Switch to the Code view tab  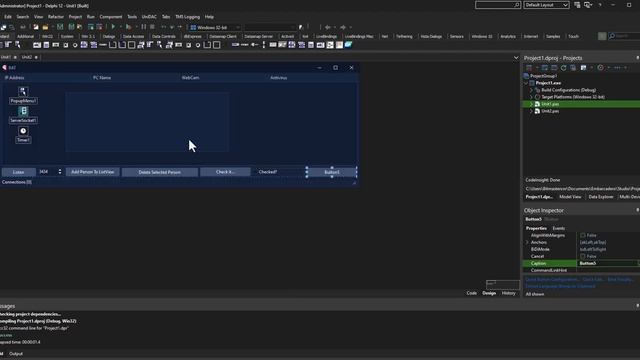point(471,293)
